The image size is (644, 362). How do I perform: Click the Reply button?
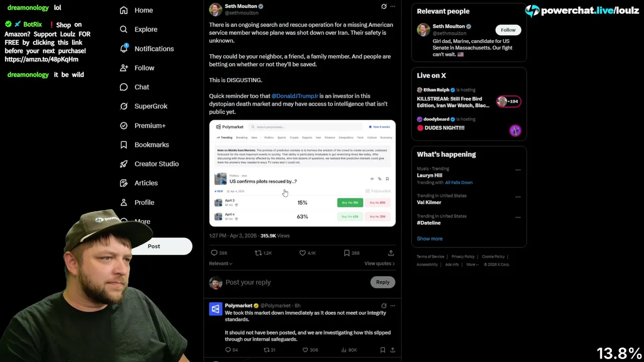click(x=383, y=282)
